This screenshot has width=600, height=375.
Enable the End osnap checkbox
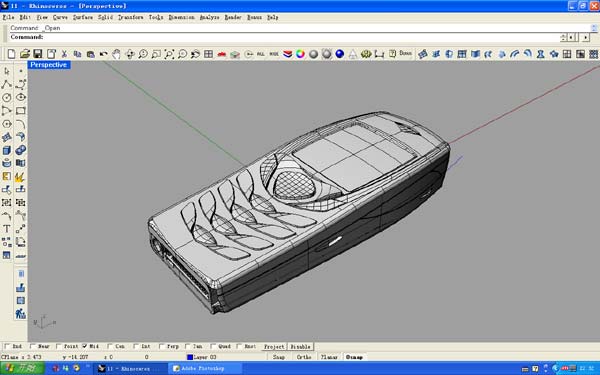pyautogui.click(x=7, y=346)
